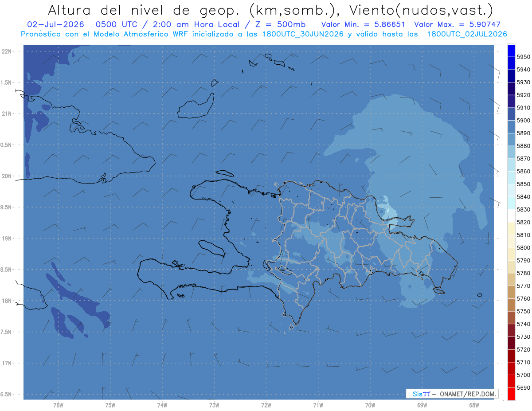The image size is (532, 411).
Task: Click the color bar segment between 5760 and 5770
Action: [511, 292]
